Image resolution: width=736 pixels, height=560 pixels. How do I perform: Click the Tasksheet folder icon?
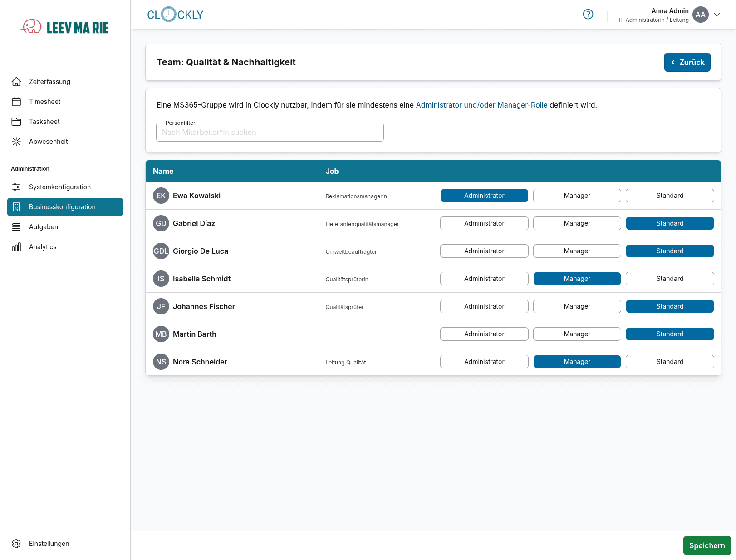pos(16,122)
